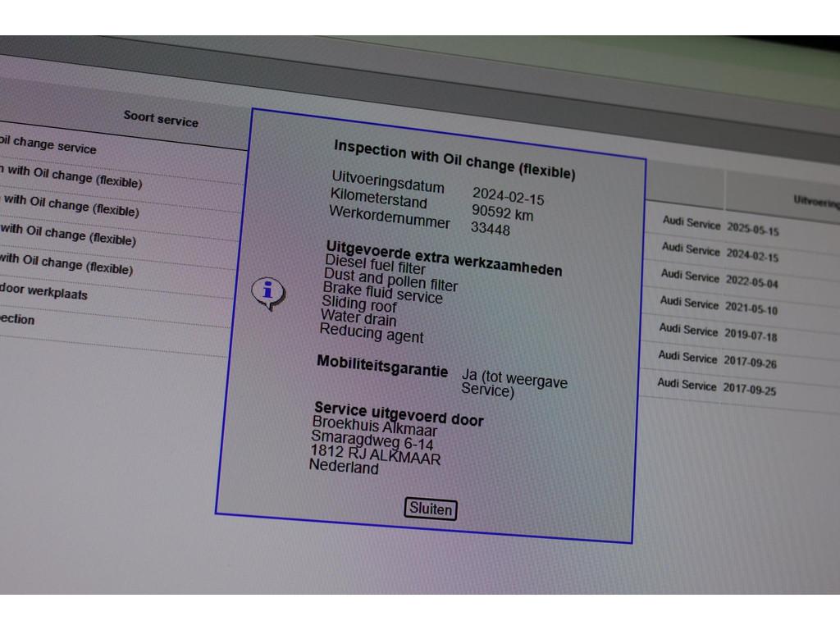Click the blue info speech-bubble icon
This screenshot has width=840, height=630.
pos(267,292)
